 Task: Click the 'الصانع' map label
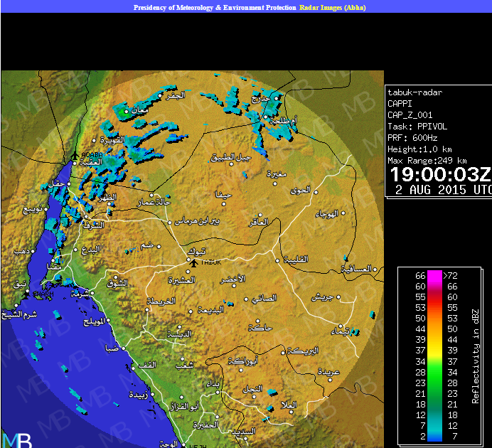point(264,298)
